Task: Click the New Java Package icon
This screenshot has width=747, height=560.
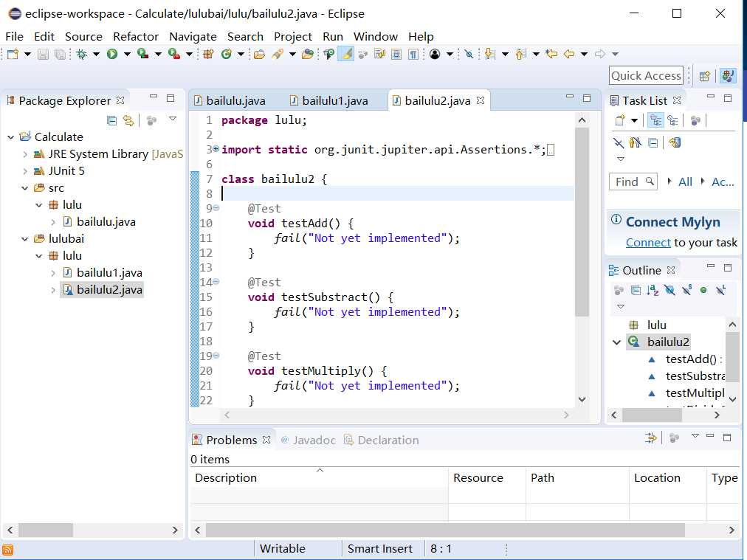Action: [x=208, y=54]
